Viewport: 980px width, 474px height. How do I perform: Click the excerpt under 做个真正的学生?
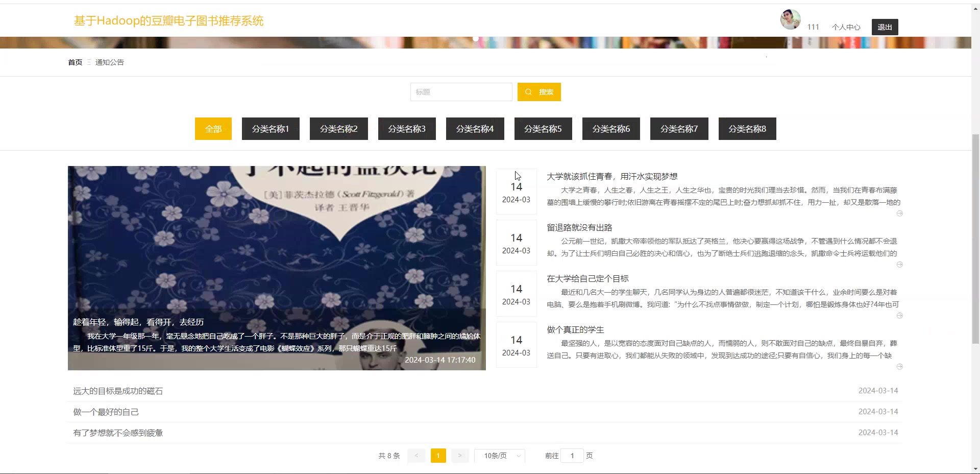tap(722, 349)
